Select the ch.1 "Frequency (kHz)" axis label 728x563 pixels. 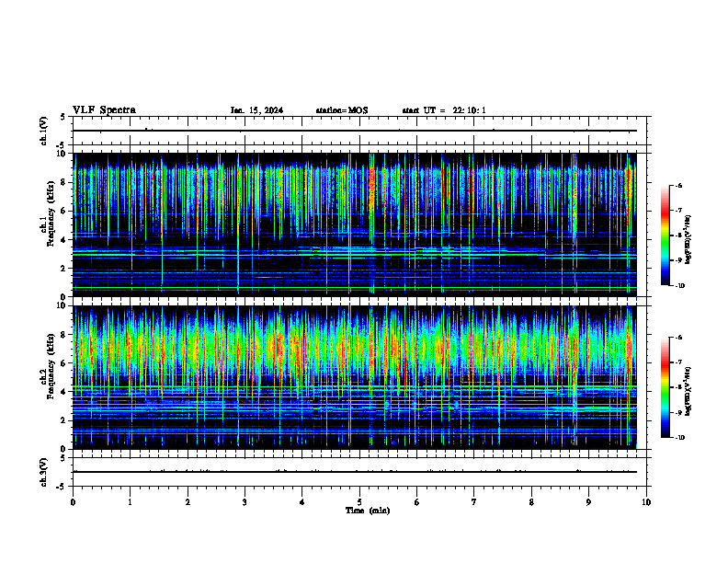[51, 213]
